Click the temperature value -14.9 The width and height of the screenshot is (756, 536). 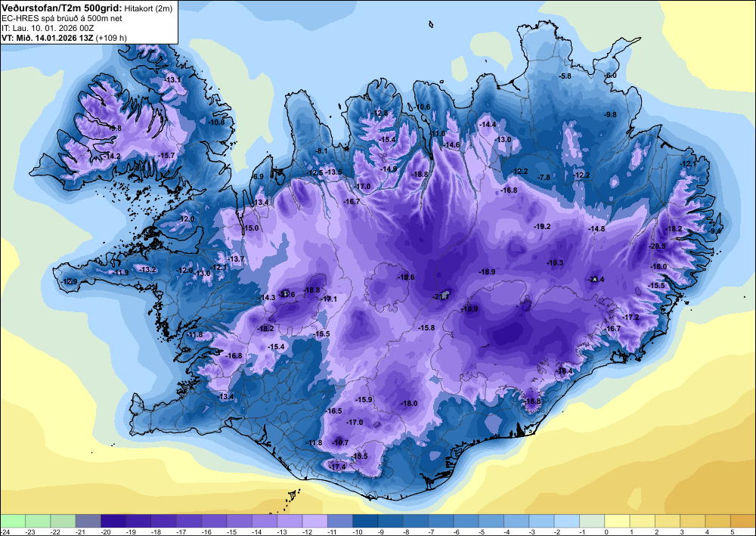pos(389,169)
